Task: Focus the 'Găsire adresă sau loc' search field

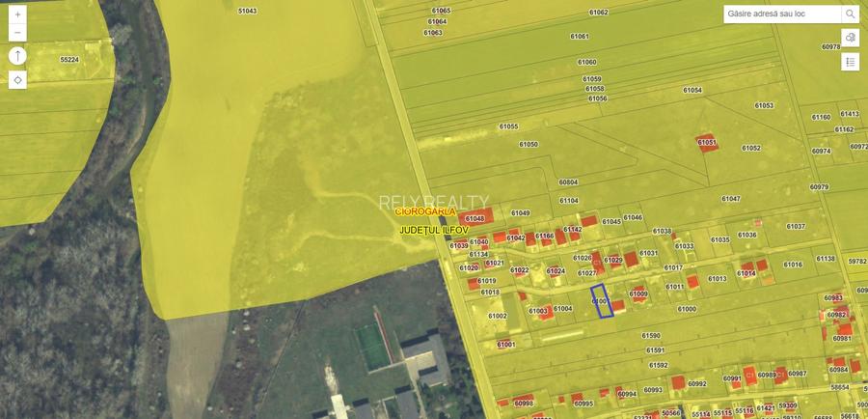Action: [x=782, y=14]
